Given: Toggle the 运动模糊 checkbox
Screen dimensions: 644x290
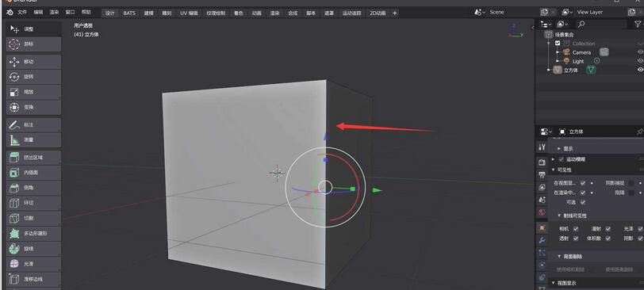Looking at the screenshot, I should (562, 159).
